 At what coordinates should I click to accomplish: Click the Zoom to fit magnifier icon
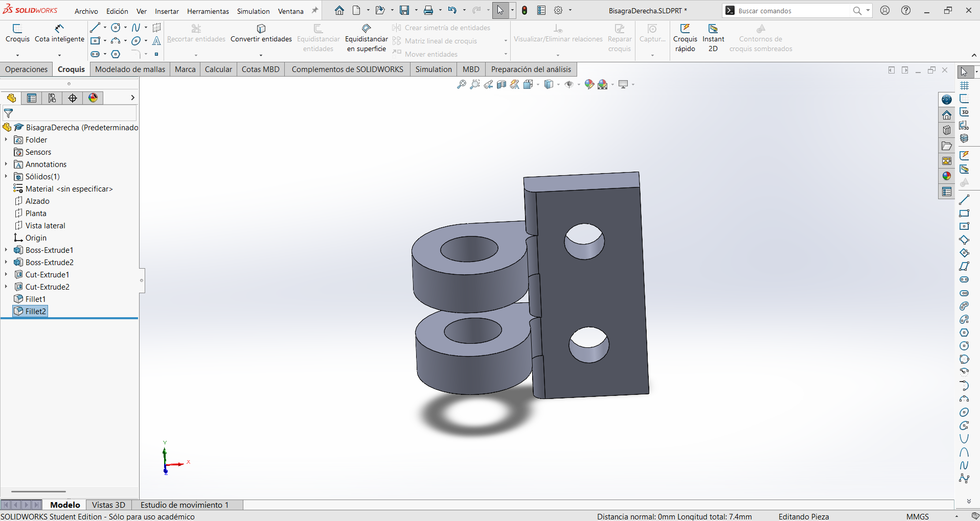461,85
